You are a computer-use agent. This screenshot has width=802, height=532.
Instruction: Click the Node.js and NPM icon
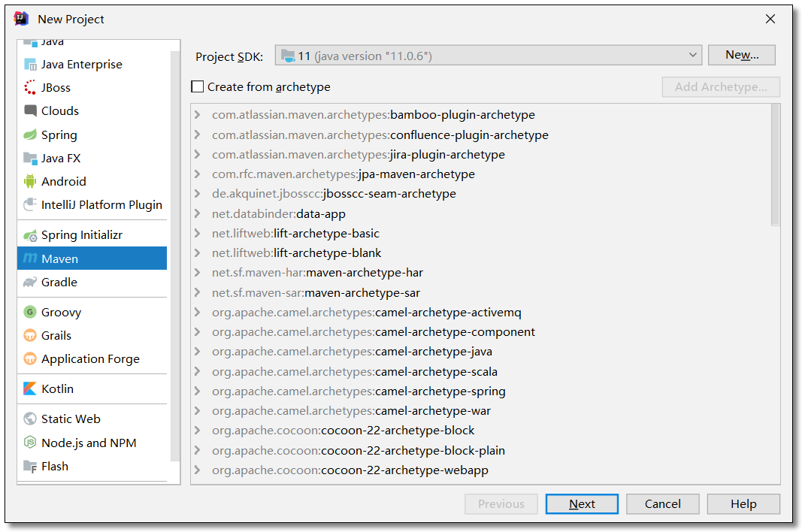30,443
